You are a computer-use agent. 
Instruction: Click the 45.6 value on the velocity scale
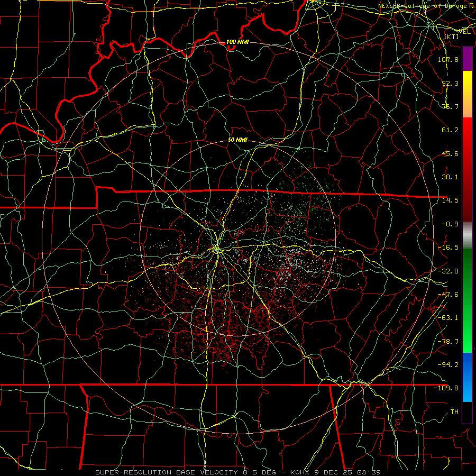[x=450, y=153]
